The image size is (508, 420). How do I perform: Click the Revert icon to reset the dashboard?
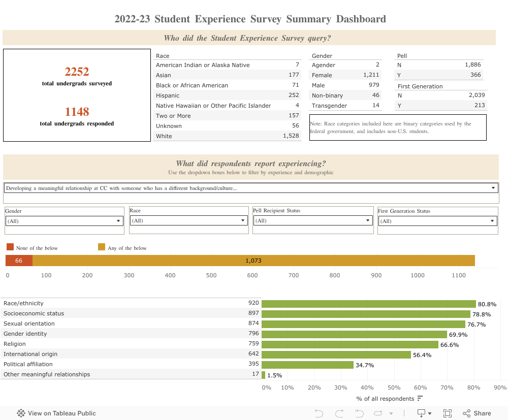[359, 413]
